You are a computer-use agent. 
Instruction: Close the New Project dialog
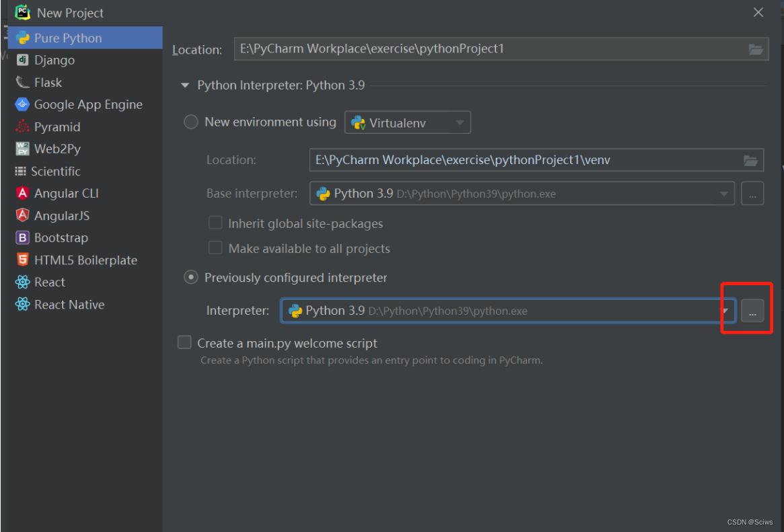758,13
